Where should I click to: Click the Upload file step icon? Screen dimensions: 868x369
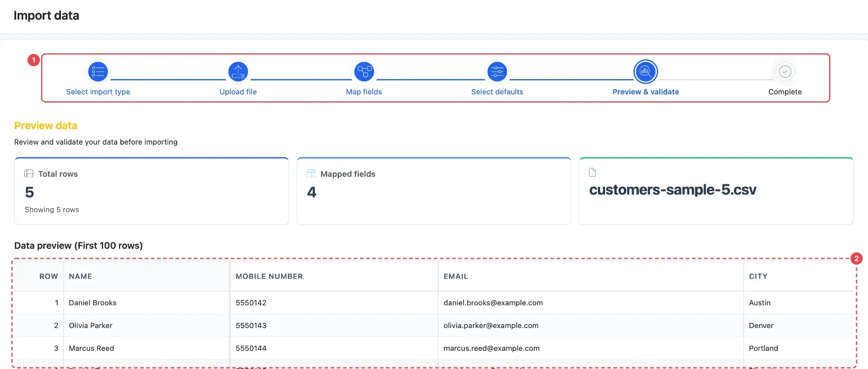(238, 71)
